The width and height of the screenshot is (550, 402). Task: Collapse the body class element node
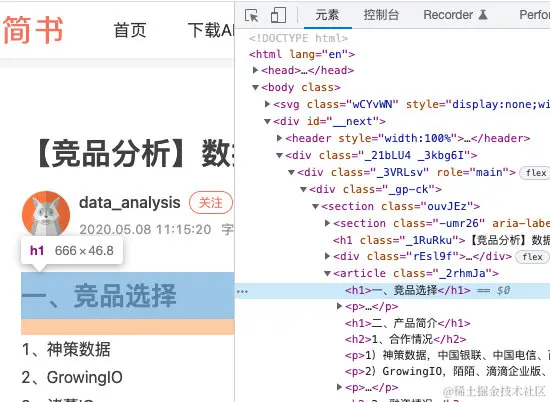(x=255, y=87)
